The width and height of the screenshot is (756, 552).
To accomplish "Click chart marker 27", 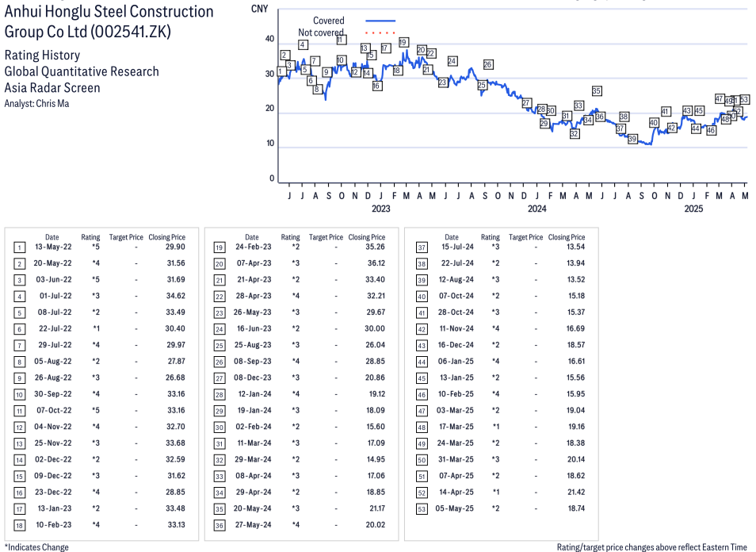I will click(526, 103).
